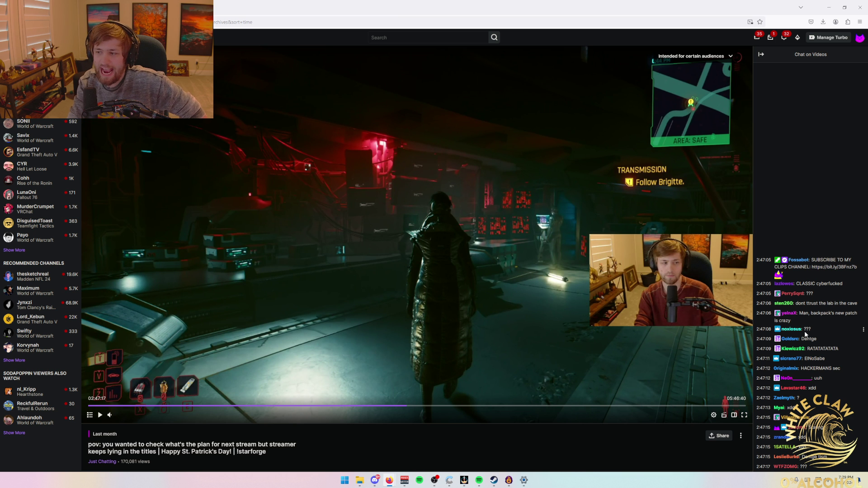Mute the video volume icon
868x488 pixels.
point(109,415)
